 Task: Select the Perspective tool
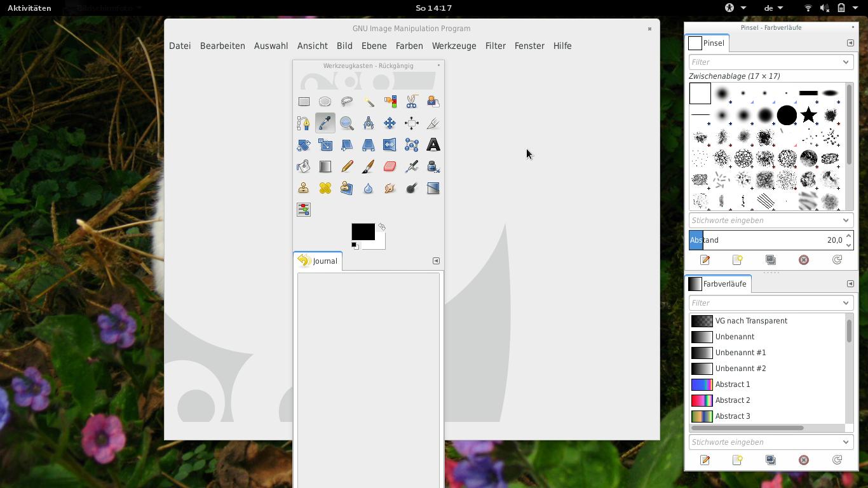[x=369, y=145]
